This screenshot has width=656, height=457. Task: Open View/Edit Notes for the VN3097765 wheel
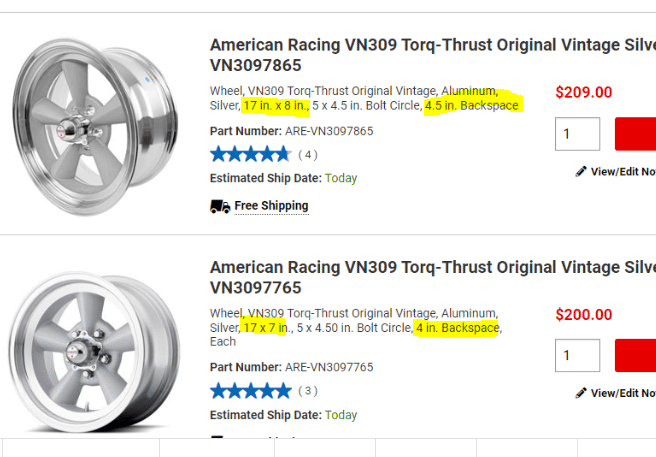[622, 393]
